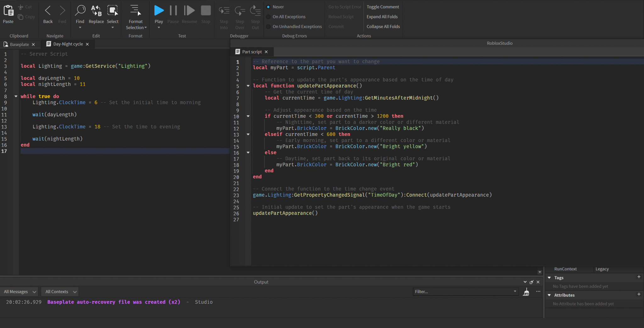The height and width of the screenshot is (328, 644).
Task: Start play testing with the Play icon
Action: 159,10
